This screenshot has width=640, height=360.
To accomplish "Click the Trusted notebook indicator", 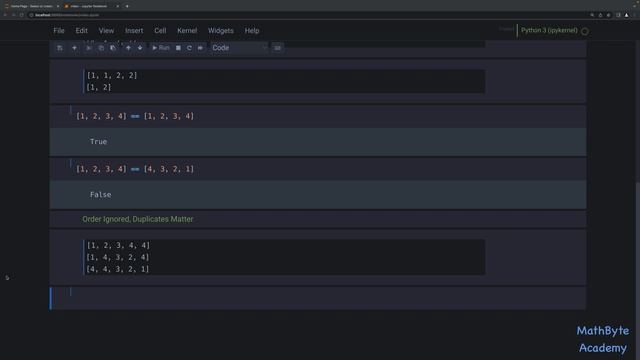I will point(506,29).
